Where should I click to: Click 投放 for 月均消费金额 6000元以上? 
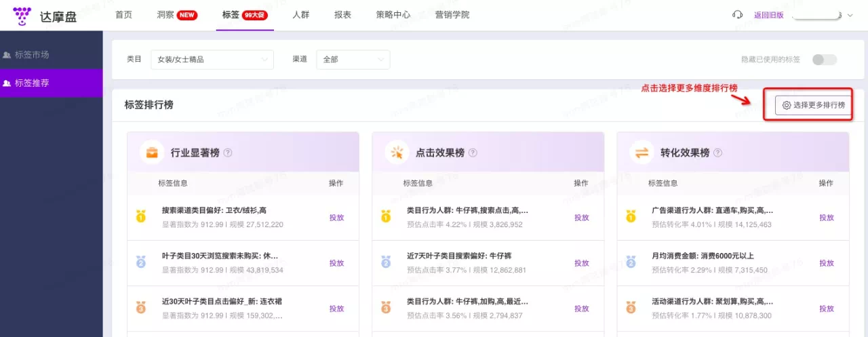[x=827, y=263]
